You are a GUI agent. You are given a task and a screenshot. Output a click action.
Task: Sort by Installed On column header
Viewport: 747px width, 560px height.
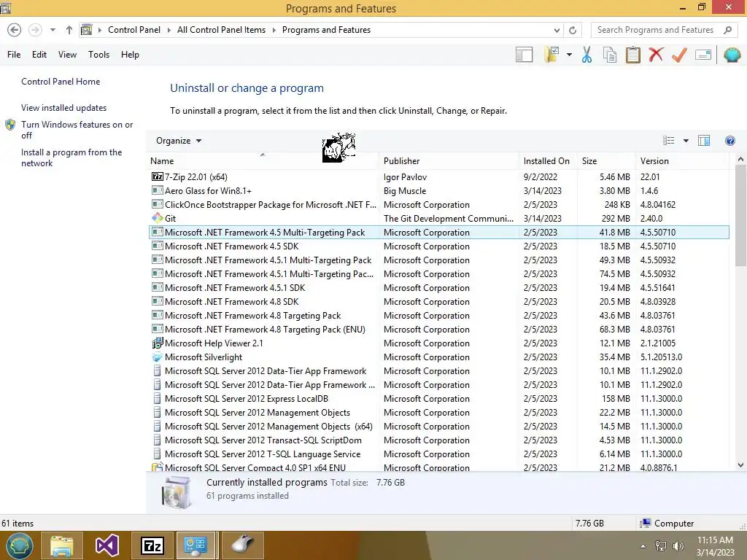click(548, 161)
